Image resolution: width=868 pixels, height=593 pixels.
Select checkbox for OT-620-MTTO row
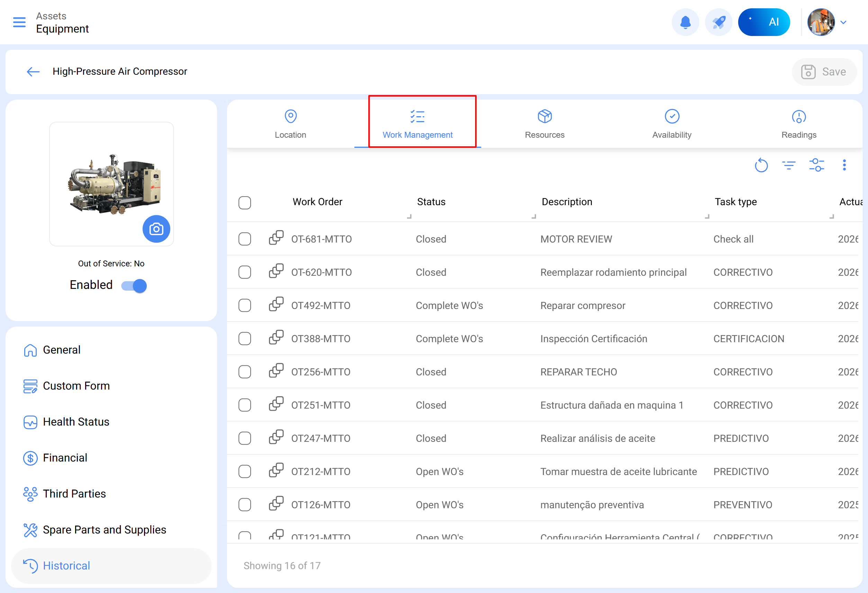point(245,272)
